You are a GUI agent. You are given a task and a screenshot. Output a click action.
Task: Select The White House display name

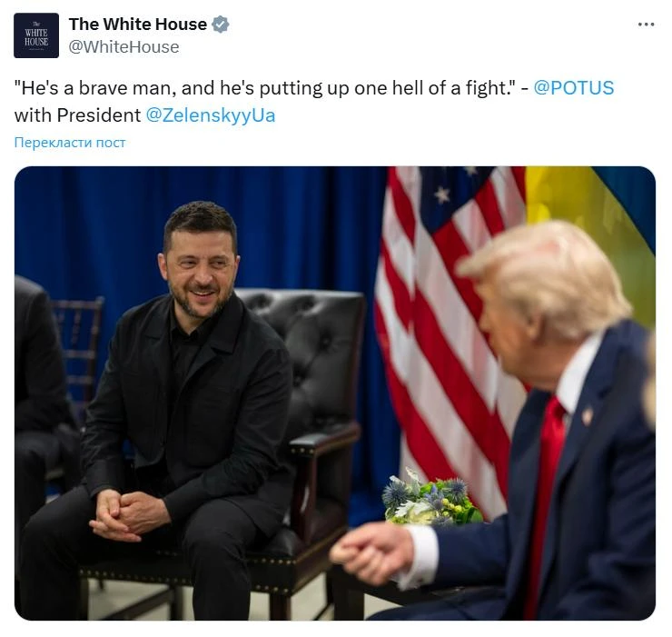tap(137, 25)
